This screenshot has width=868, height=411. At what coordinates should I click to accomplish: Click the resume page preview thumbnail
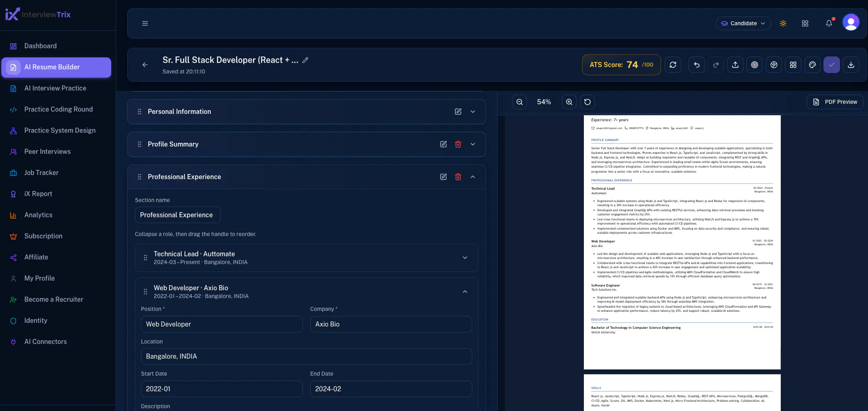[682, 242]
